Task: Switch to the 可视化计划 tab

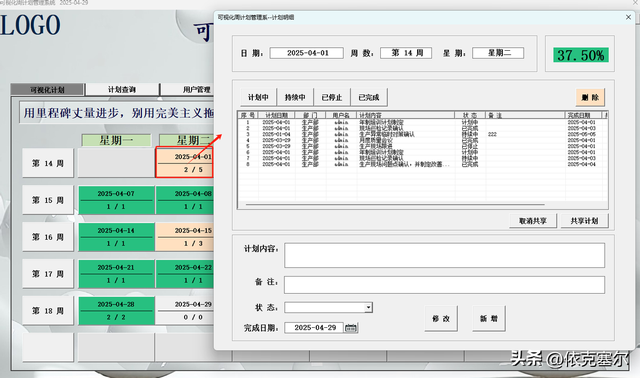Action: [47, 89]
